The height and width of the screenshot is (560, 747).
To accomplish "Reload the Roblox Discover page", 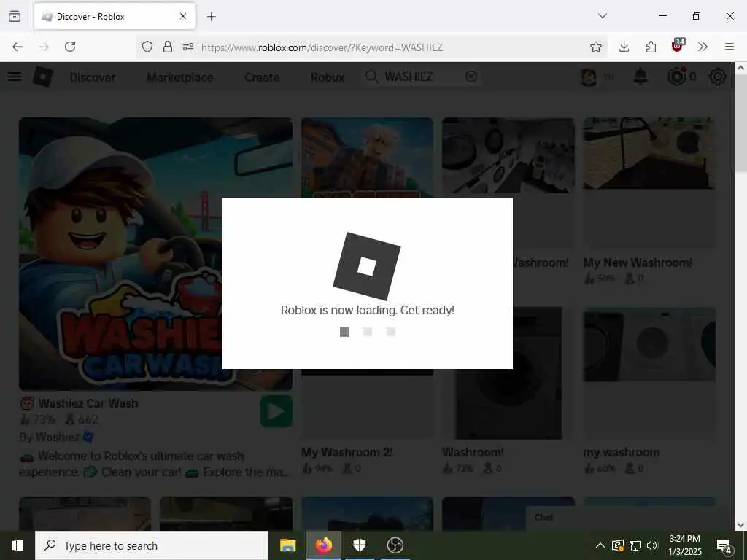I will point(70,47).
